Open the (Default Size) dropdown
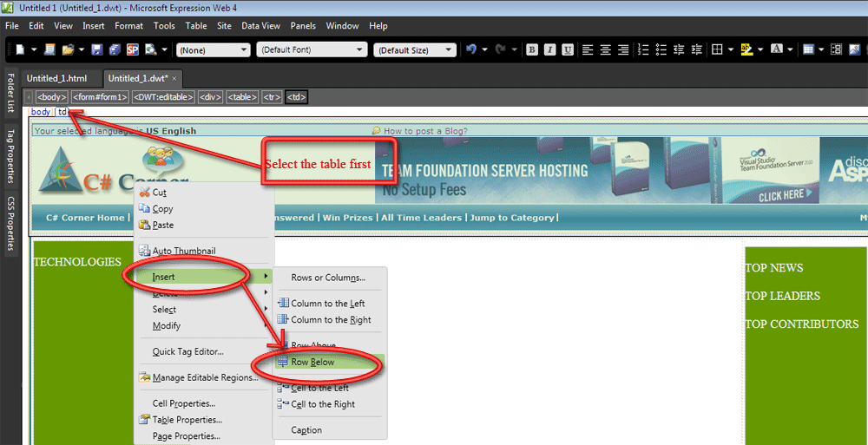This screenshot has width=868, height=445. click(415, 49)
